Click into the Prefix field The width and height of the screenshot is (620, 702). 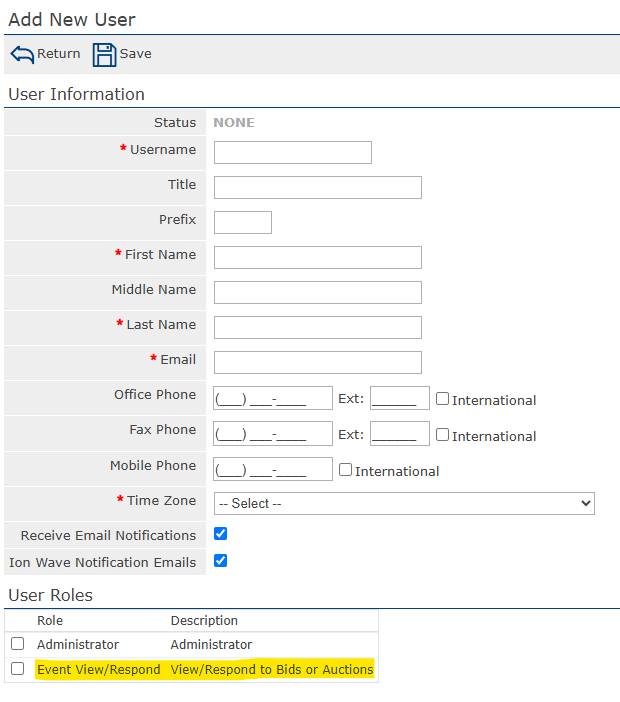pos(243,223)
